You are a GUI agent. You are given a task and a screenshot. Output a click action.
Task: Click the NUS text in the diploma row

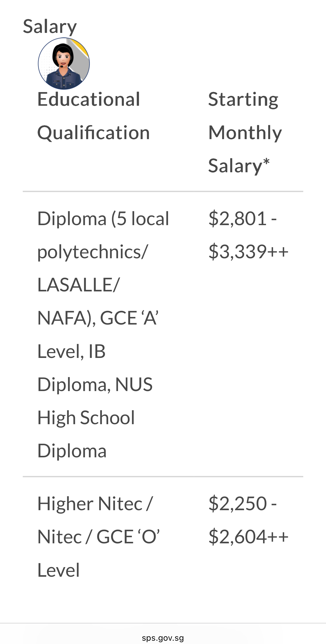(134, 384)
